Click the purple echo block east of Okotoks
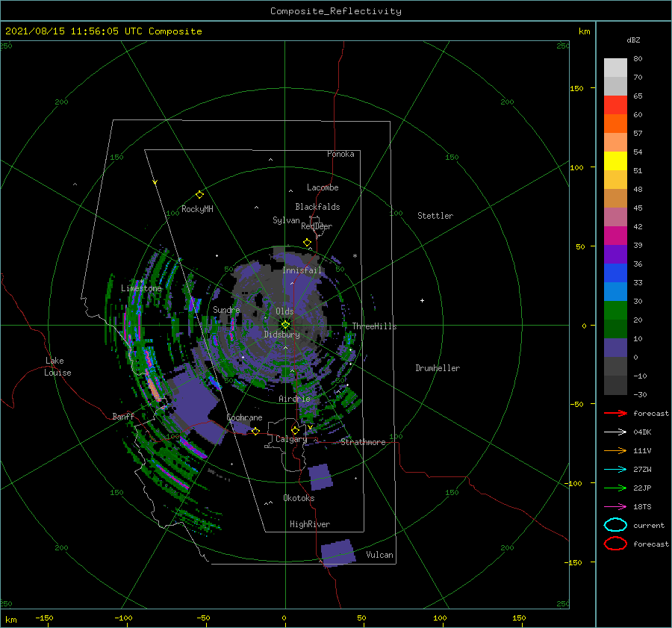Screen dimensions: 672x628 (320, 476)
